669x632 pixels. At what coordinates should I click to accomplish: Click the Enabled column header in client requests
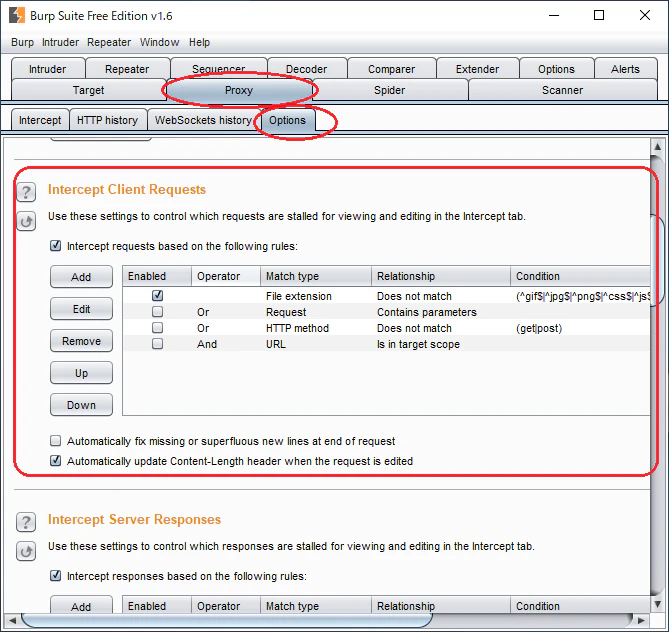tap(157, 276)
